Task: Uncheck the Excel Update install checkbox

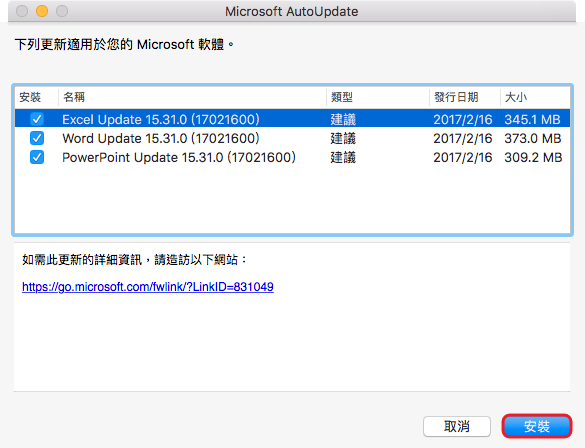Action: point(37,119)
